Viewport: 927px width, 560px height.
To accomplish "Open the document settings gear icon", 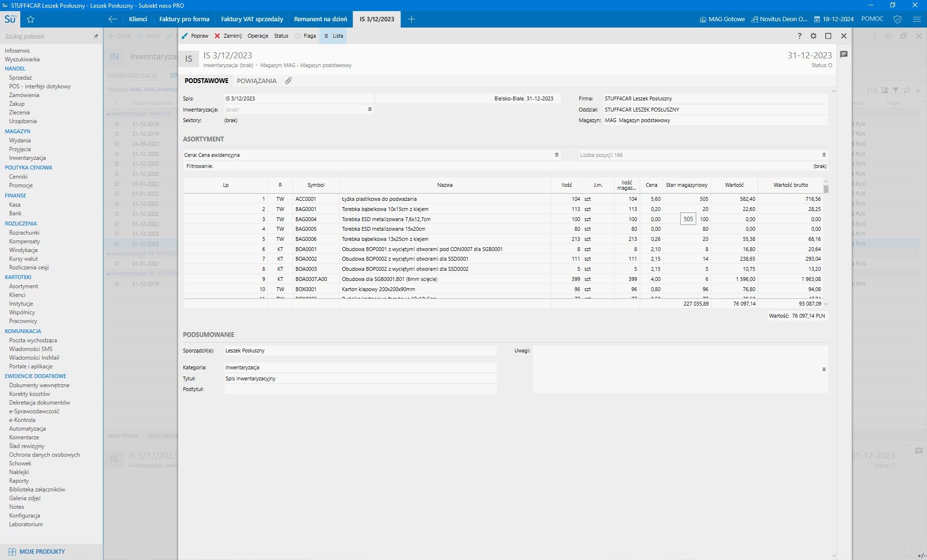I will point(814,36).
